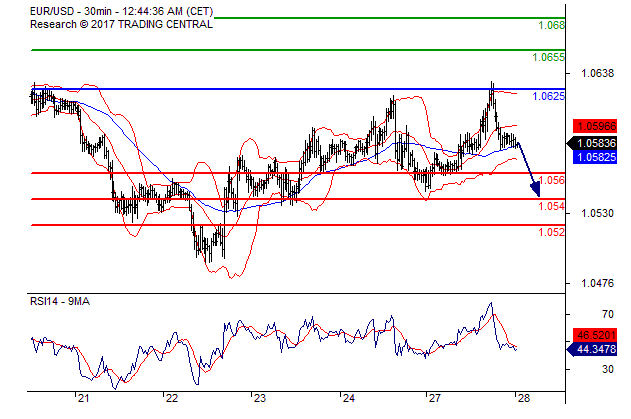Click the red 1.052 support label
The width and height of the screenshot is (631, 419).
pyautogui.click(x=551, y=232)
